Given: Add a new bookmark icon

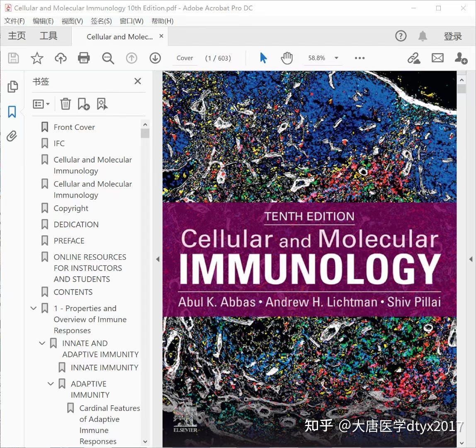Looking at the screenshot, I should [83, 104].
